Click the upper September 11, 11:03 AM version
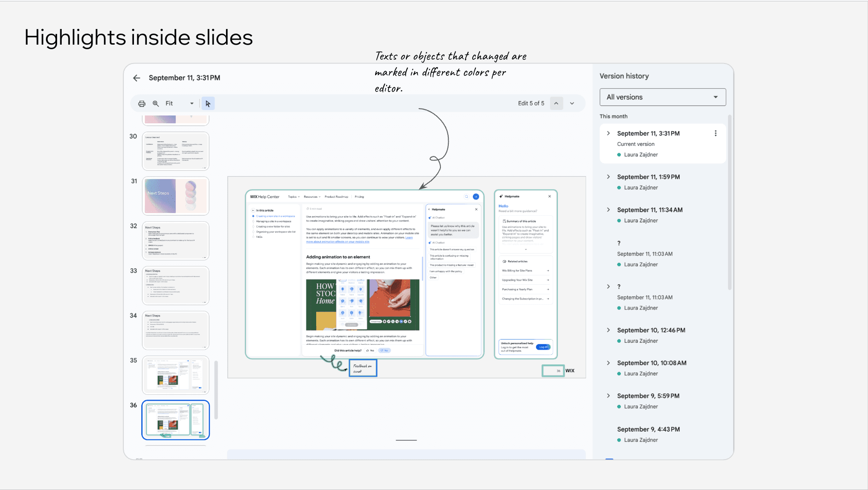The width and height of the screenshot is (868, 490). [x=663, y=254]
